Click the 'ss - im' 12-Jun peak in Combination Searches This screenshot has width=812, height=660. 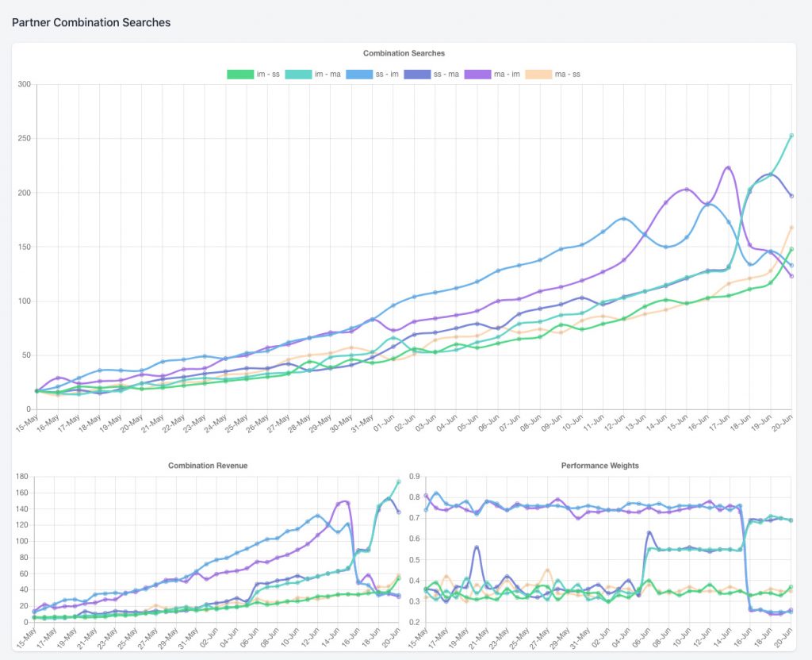[624, 219]
